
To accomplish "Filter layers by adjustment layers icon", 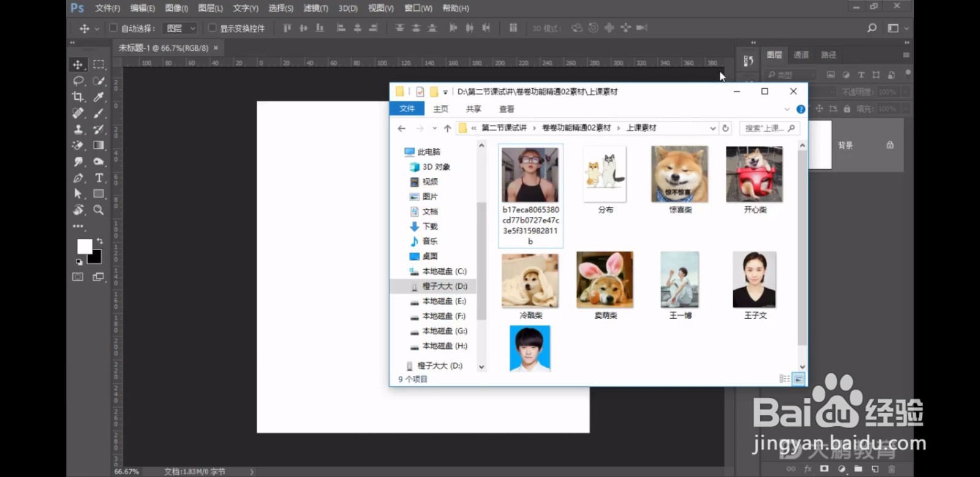I will coord(846,75).
